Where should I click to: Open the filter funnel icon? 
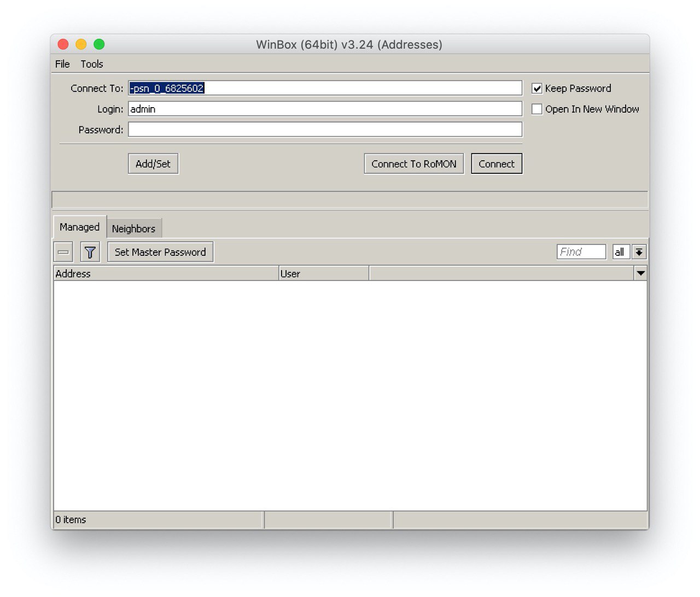pyautogui.click(x=90, y=252)
